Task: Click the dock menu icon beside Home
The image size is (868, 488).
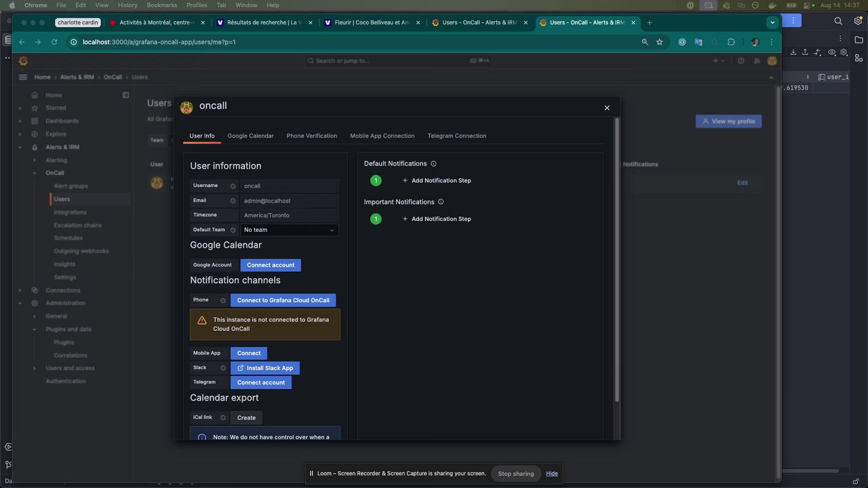Action: [x=125, y=95]
